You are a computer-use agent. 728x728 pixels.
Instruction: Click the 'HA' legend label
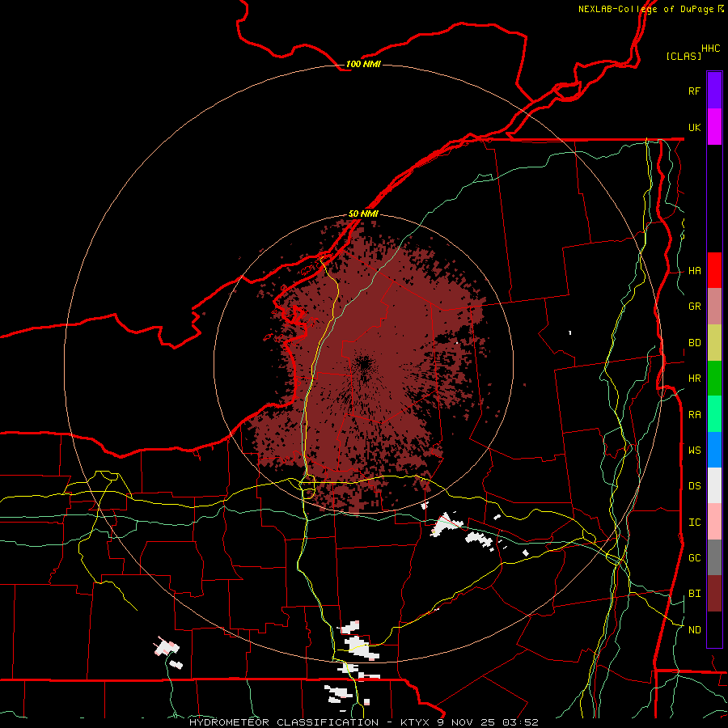[x=694, y=271]
